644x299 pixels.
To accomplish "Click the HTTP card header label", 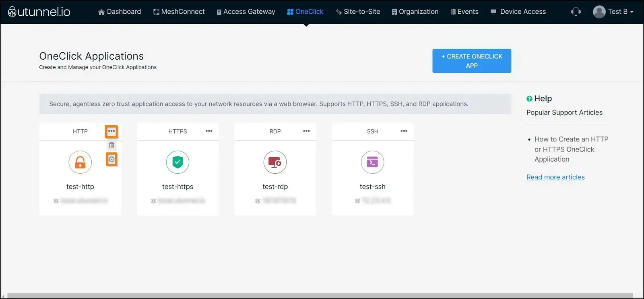I will (x=80, y=131).
